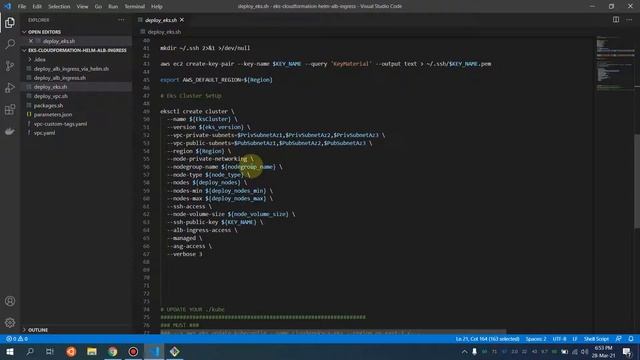Place cursor on --verbose 3 line

pyautogui.click(x=184, y=254)
